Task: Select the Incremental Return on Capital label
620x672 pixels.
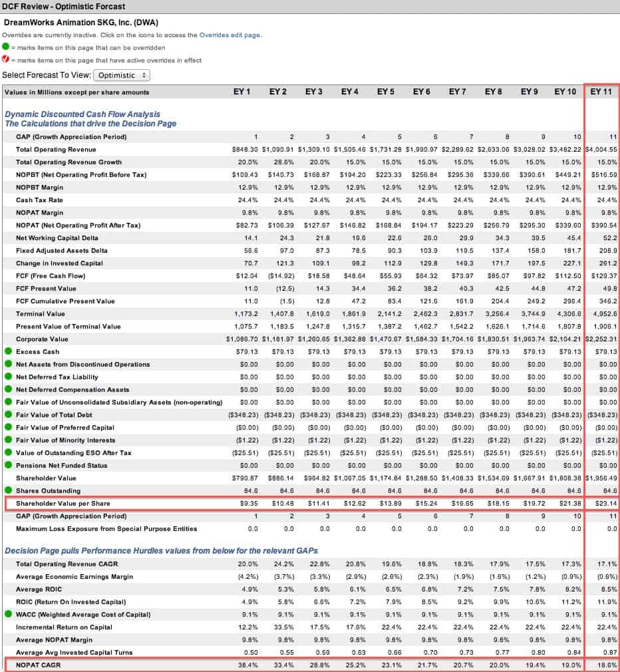Action: click(64, 627)
